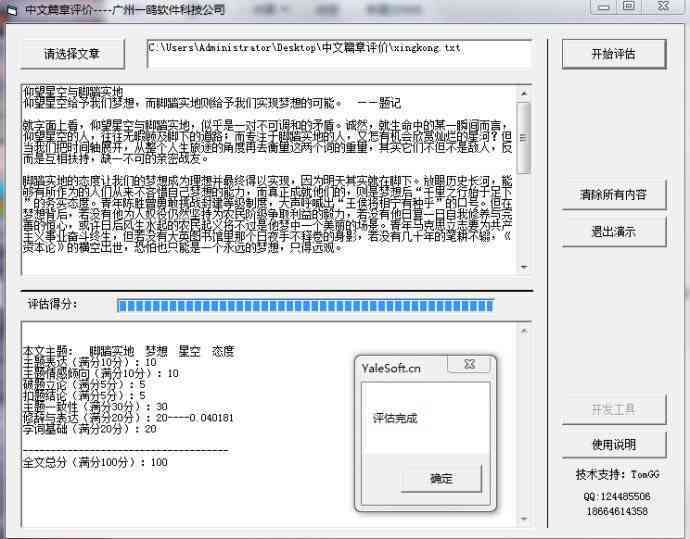Click the 评估得分 label
Image resolution: width=690 pixels, height=539 pixels.
tap(52, 304)
